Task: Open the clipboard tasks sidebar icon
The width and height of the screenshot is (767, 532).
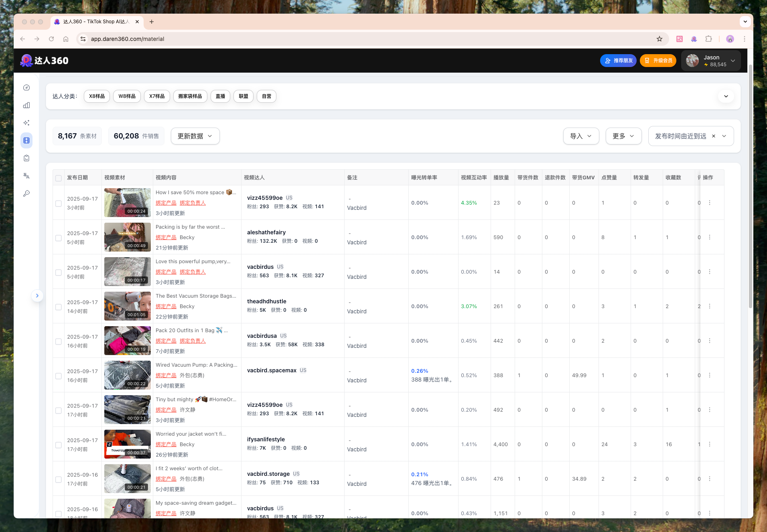Action: (26, 158)
